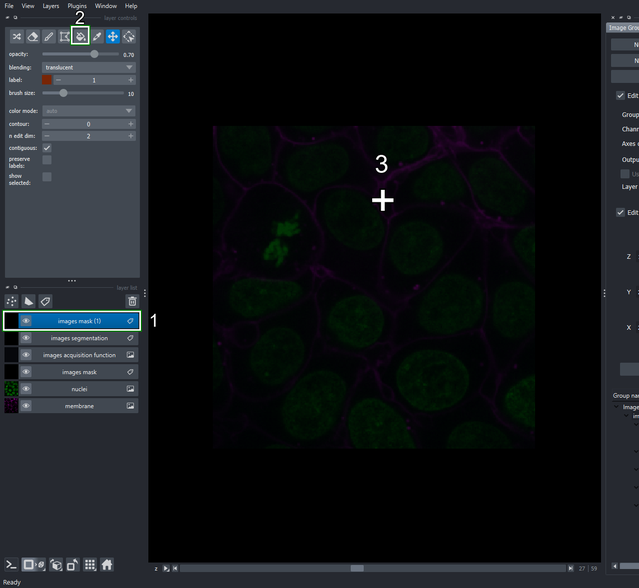Hide the nuclei layer
This screenshot has width=639, height=588.
coord(26,389)
